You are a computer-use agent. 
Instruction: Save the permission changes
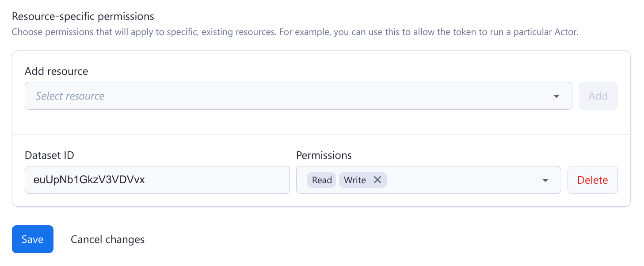(x=32, y=239)
